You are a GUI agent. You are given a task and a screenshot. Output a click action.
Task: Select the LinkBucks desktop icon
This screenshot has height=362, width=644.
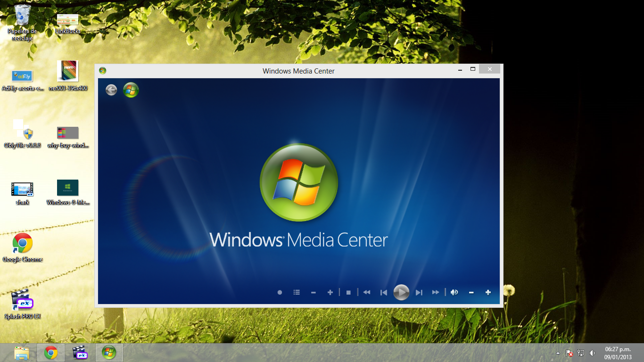click(68, 24)
